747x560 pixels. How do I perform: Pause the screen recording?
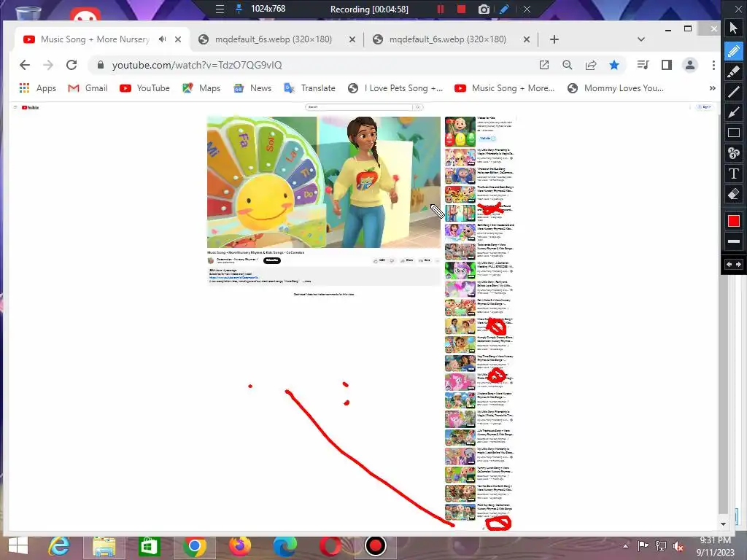coord(441,9)
